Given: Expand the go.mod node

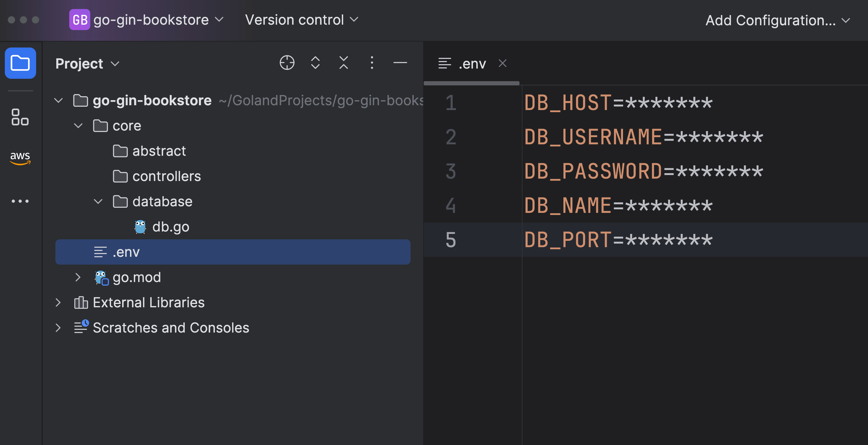Looking at the screenshot, I should click(x=78, y=277).
